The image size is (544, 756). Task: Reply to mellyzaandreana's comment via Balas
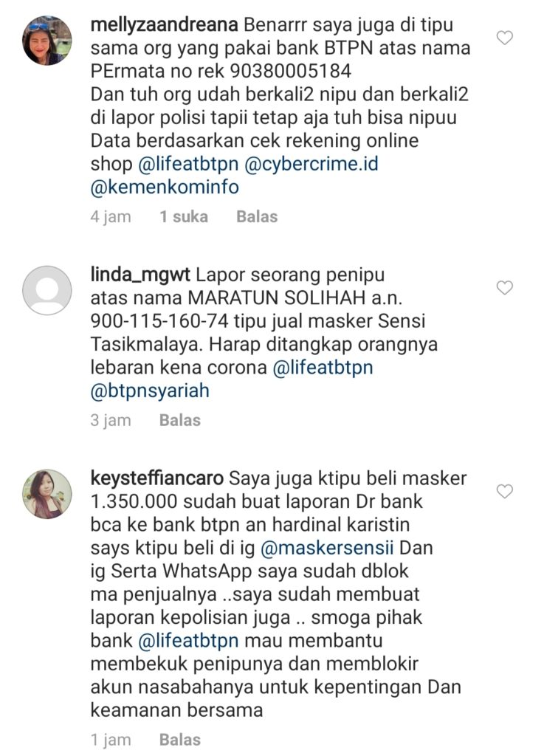257,216
